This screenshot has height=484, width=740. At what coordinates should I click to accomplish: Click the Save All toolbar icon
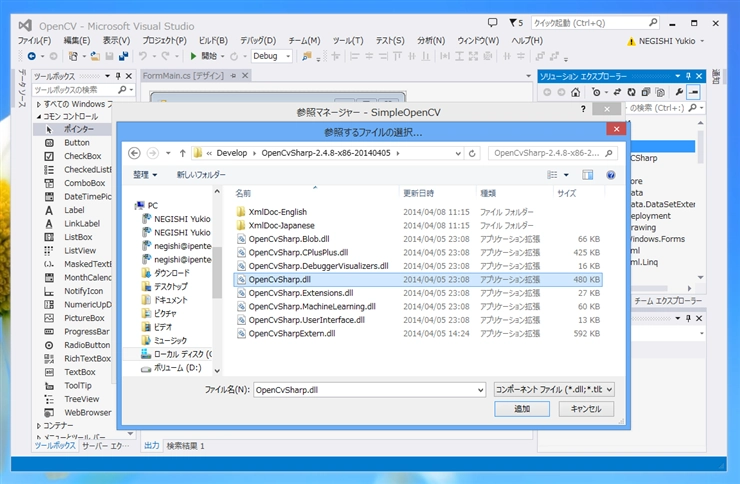click(123, 56)
